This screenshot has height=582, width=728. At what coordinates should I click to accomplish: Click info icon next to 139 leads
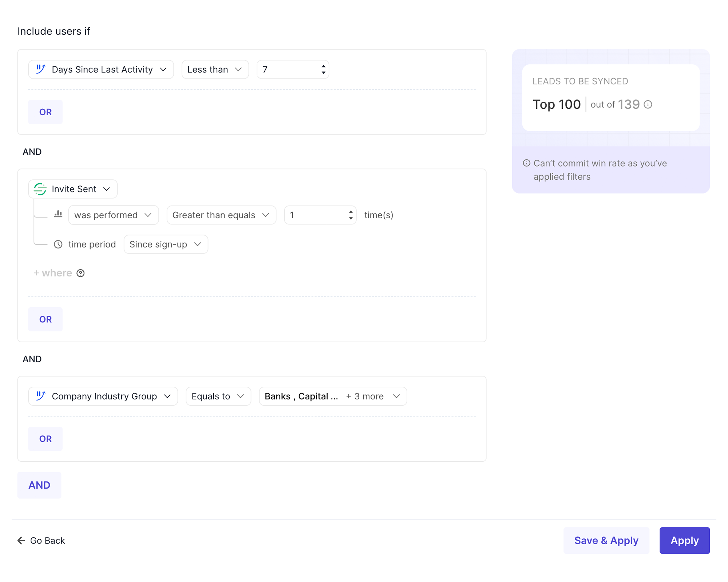(x=648, y=105)
